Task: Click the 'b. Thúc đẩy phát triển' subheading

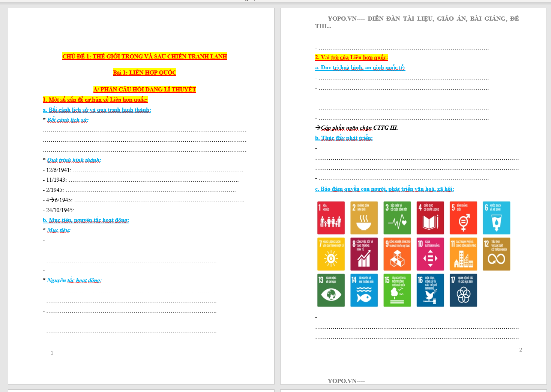Action: [x=344, y=138]
